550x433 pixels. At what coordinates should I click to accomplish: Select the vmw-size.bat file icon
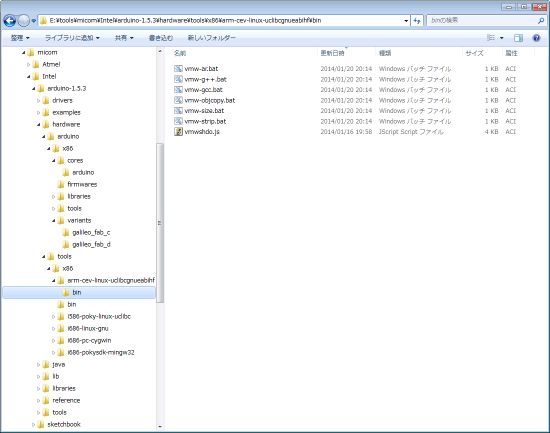178,111
